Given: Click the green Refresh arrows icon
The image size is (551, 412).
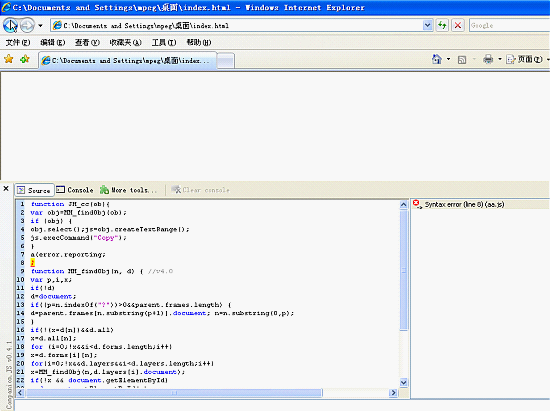Looking at the screenshot, I should tap(442, 25).
